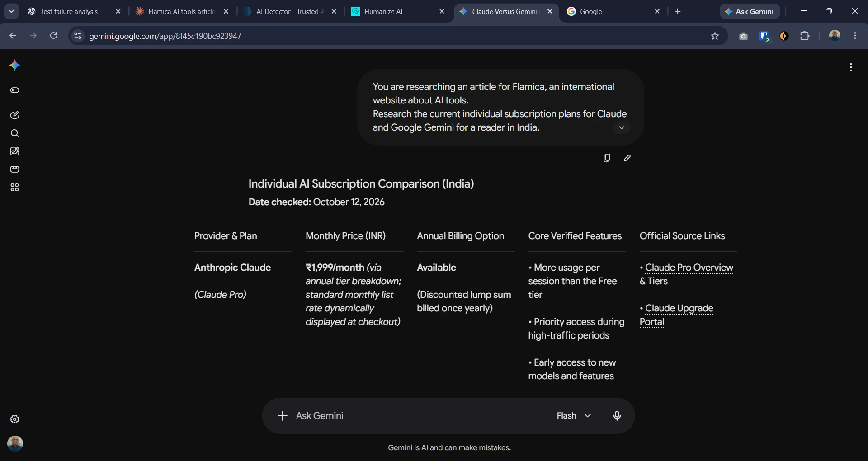Image resolution: width=868 pixels, height=461 pixels.
Task: Expand the collapsed user prompt text
Action: (622, 127)
